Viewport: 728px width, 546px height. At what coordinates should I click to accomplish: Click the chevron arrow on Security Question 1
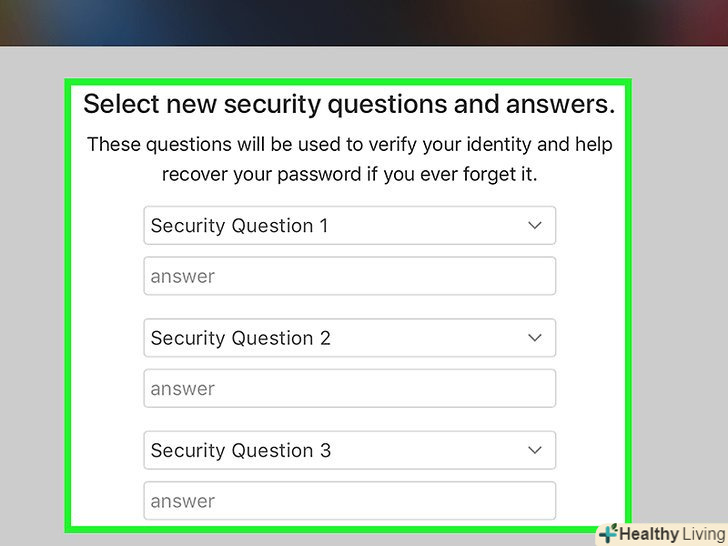pyautogui.click(x=535, y=226)
